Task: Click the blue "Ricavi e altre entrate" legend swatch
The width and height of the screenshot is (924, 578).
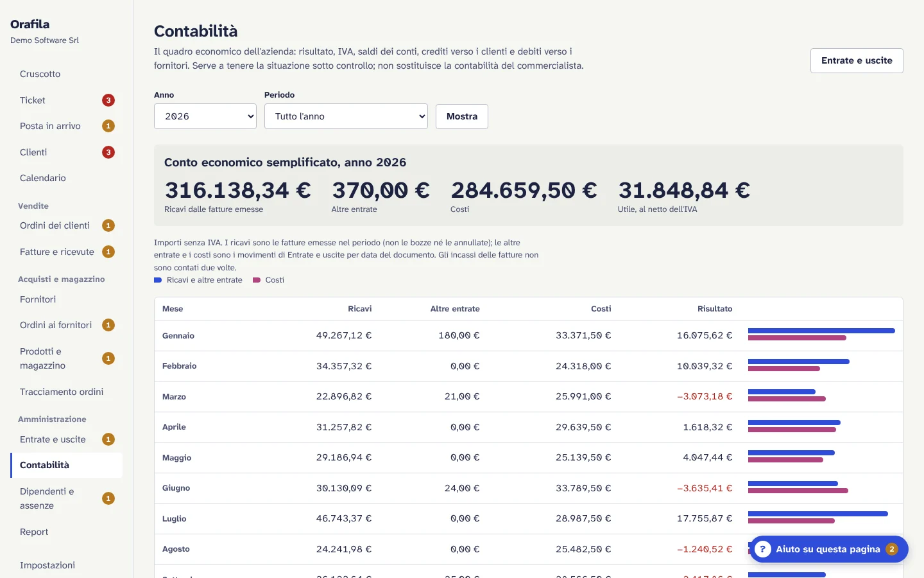Action: [x=158, y=280]
